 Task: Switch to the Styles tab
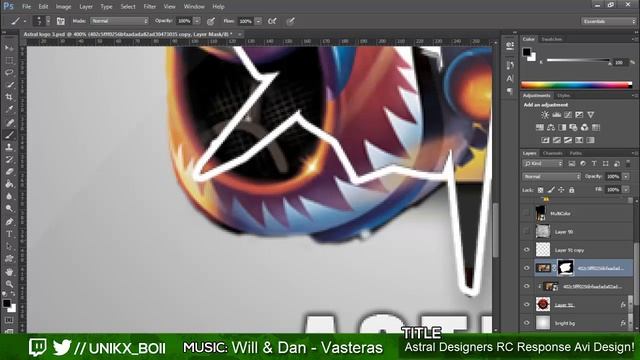pos(563,96)
